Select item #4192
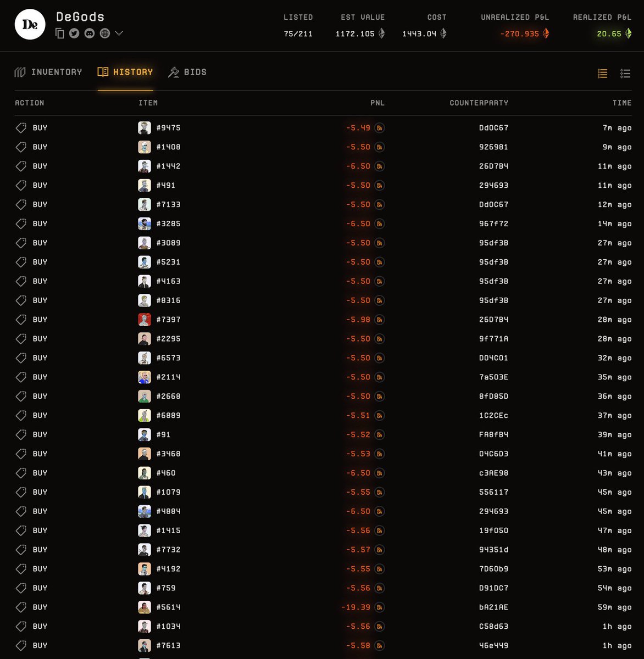Screen dimensions: 644x659 click(168, 569)
